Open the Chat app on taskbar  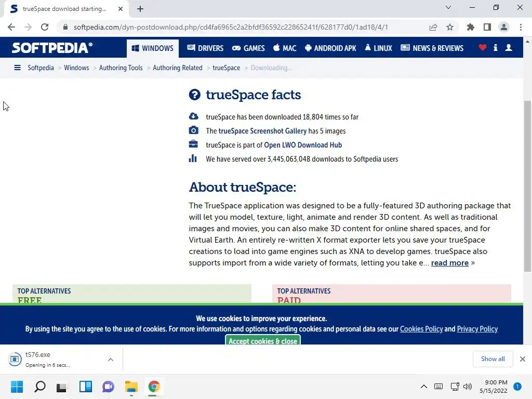[x=108, y=387]
